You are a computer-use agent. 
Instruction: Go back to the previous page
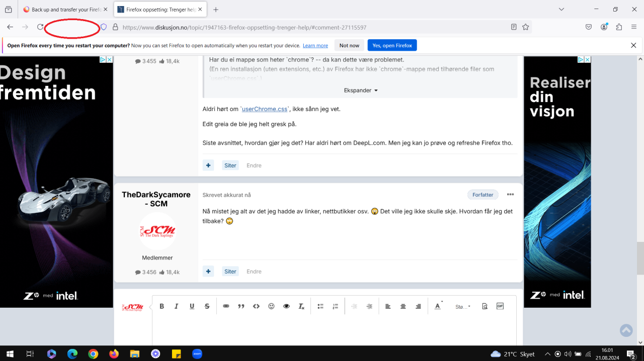[x=10, y=27]
